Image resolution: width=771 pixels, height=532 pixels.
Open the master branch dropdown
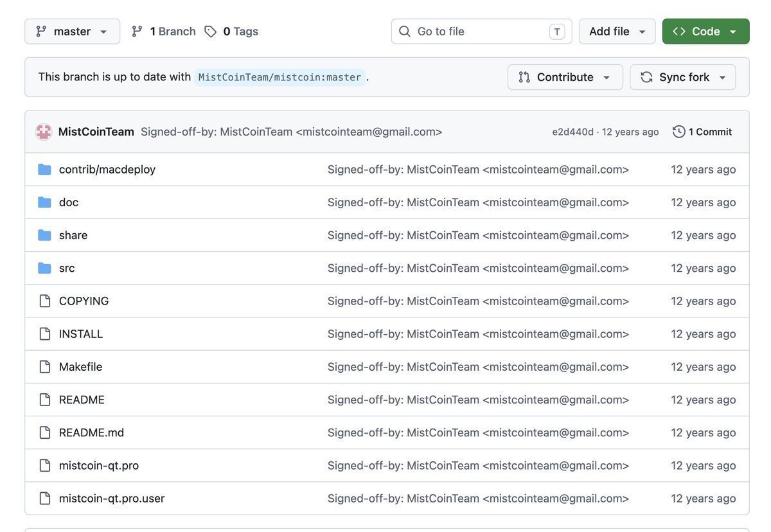72,31
